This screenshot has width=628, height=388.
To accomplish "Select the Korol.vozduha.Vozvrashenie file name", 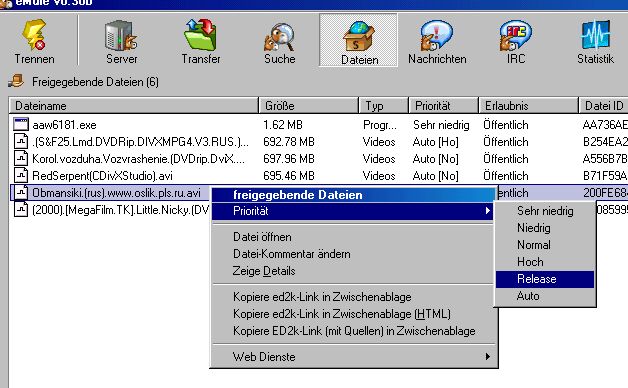I will [139, 159].
